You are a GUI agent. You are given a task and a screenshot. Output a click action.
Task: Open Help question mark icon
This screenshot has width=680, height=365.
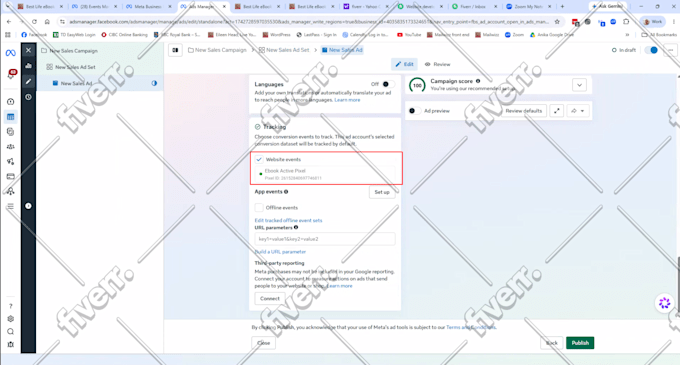click(10, 306)
